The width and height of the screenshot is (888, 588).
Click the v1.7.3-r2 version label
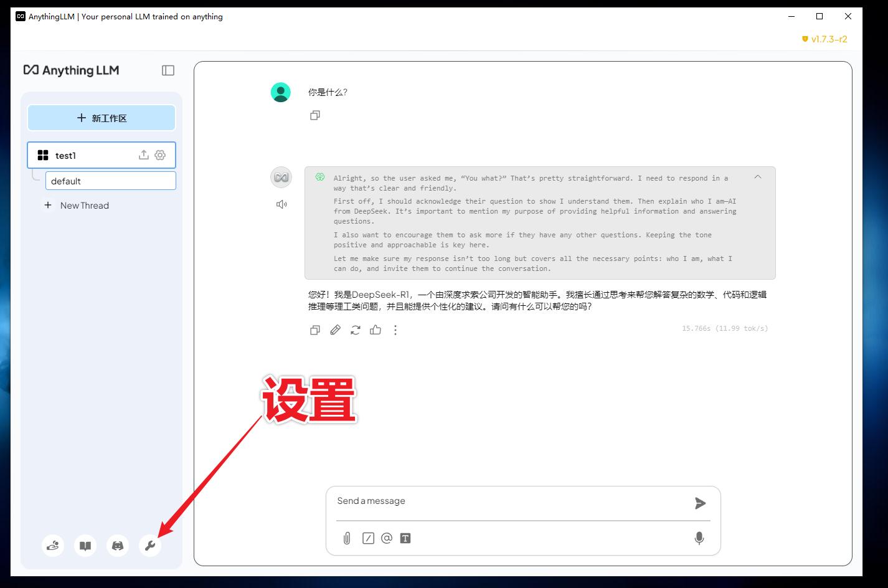(x=824, y=39)
